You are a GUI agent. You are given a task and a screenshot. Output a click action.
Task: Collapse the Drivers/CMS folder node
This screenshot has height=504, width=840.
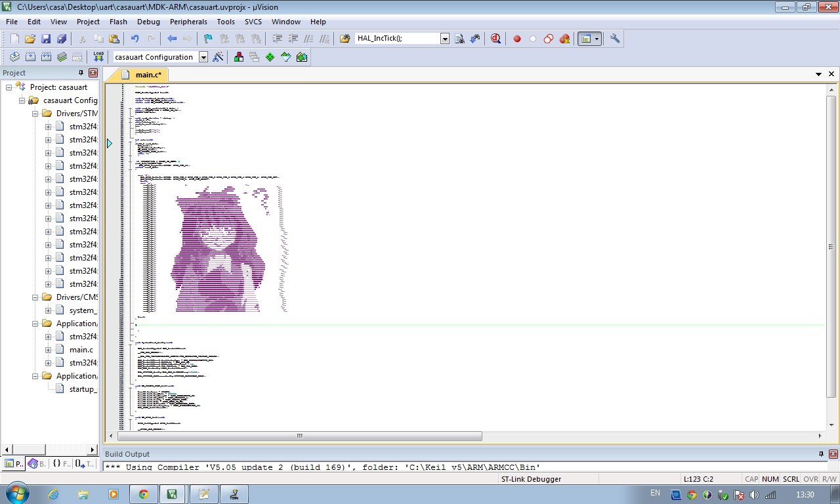(x=35, y=297)
